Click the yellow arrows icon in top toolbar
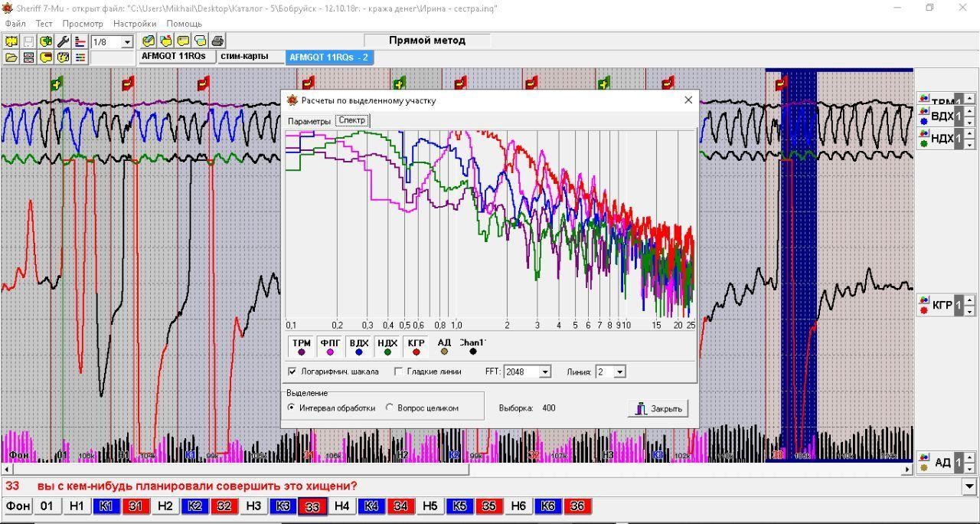This screenshot has width=980, height=524. [11, 41]
